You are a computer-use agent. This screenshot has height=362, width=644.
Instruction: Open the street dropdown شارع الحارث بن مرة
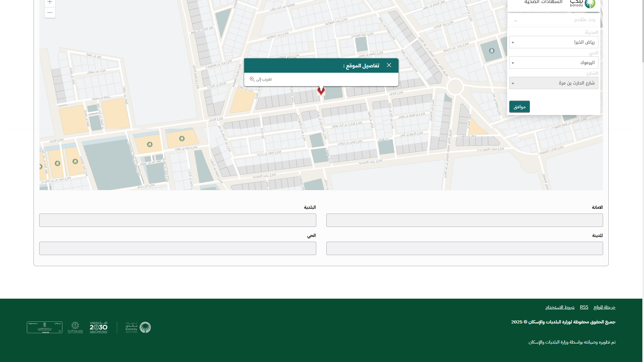pos(553,83)
